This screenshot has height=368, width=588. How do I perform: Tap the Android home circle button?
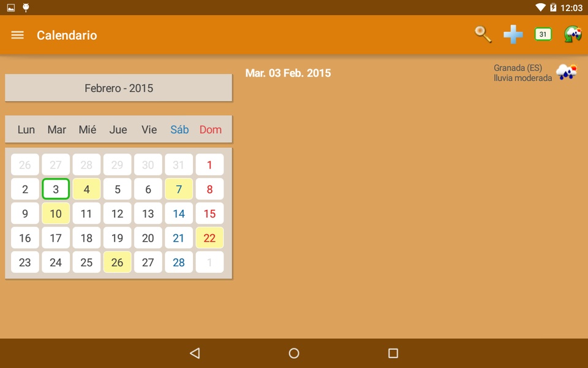pos(294,353)
